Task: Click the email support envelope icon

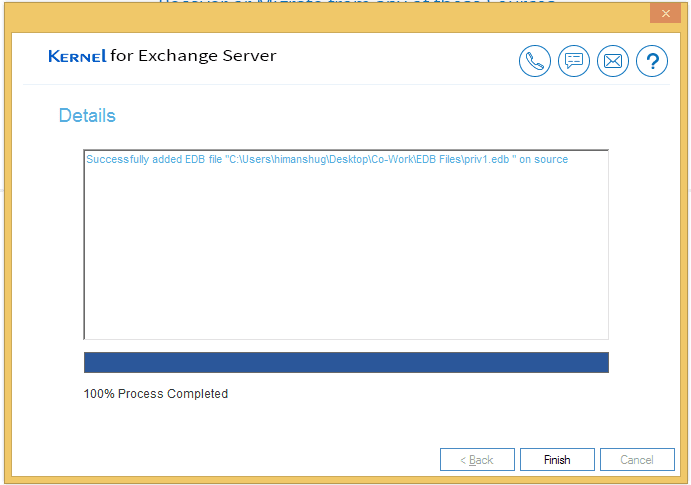Action: 613,61
